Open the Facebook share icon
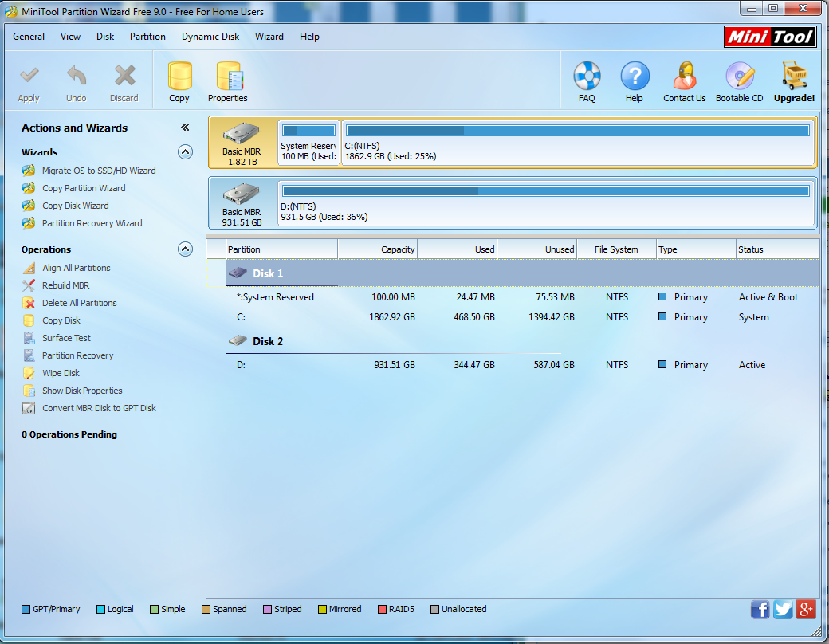This screenshot has width=829, height=644. pyautogui.click(x=760, y=609)
